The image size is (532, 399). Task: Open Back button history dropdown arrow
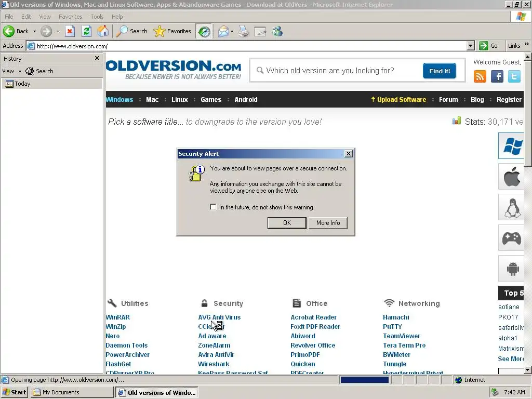34,31
